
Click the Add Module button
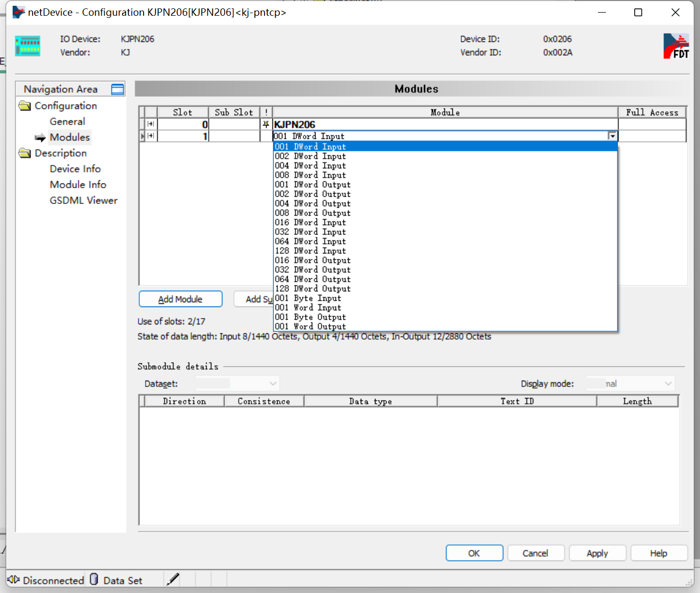click(180, 299)
